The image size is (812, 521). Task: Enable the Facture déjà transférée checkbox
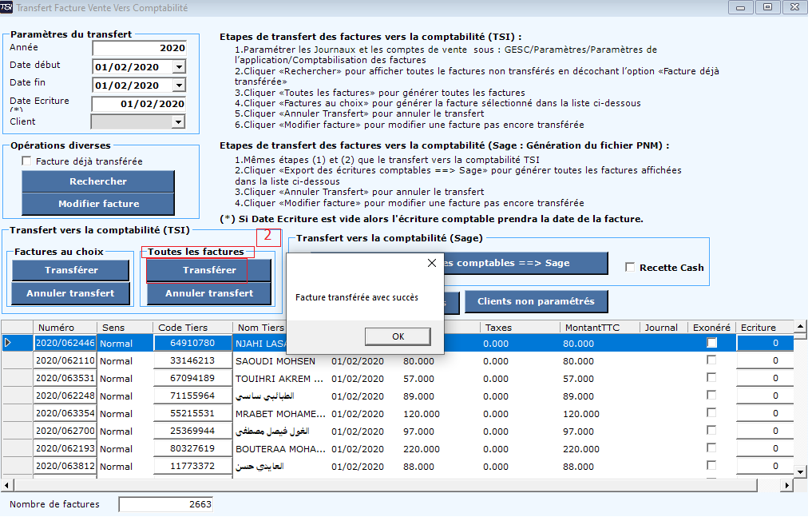click(26, 161)
